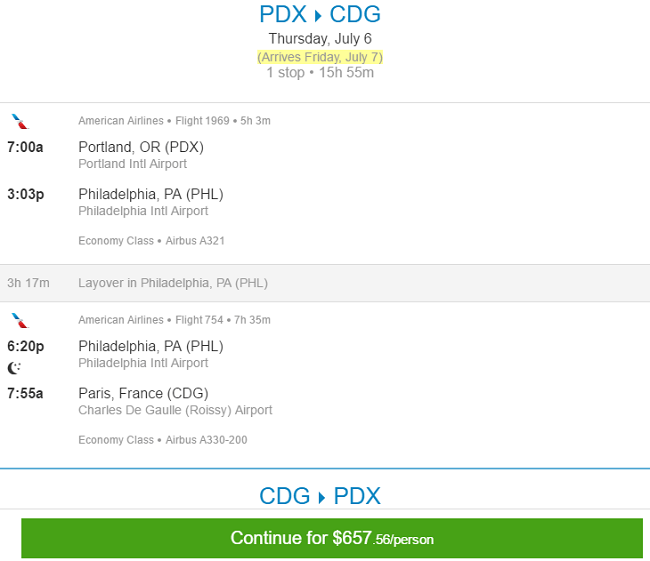
Task: Select the 1 stop 15h 55m summary
Action: click(x=320, y=73)
